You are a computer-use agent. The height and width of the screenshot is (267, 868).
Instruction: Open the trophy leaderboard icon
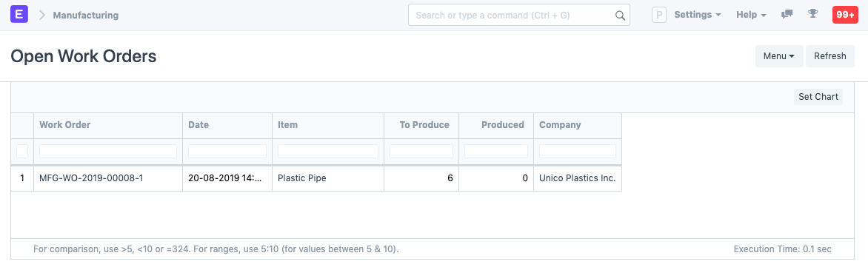812,14
